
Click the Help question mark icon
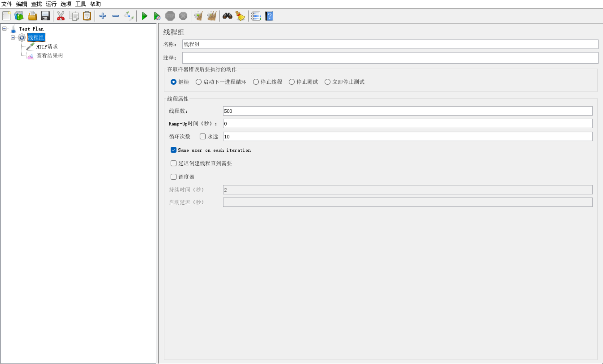pos(269,16)
